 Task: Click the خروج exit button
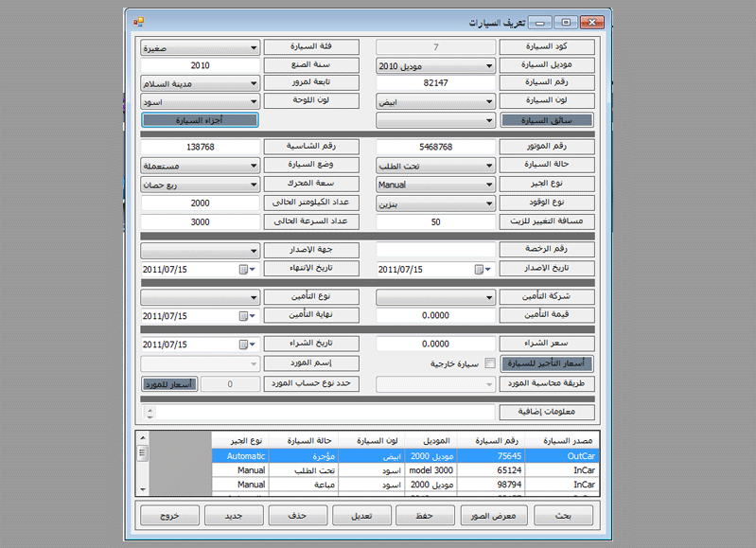169,516
